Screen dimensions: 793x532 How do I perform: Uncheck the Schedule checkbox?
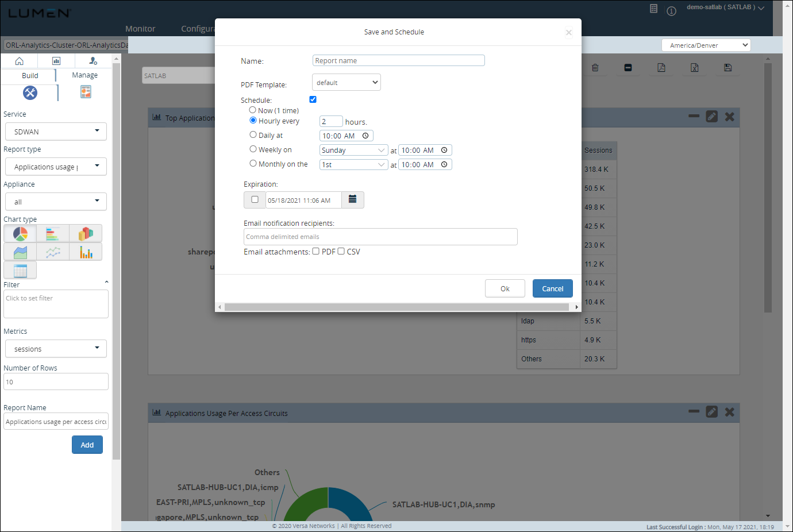coord(313,99)
